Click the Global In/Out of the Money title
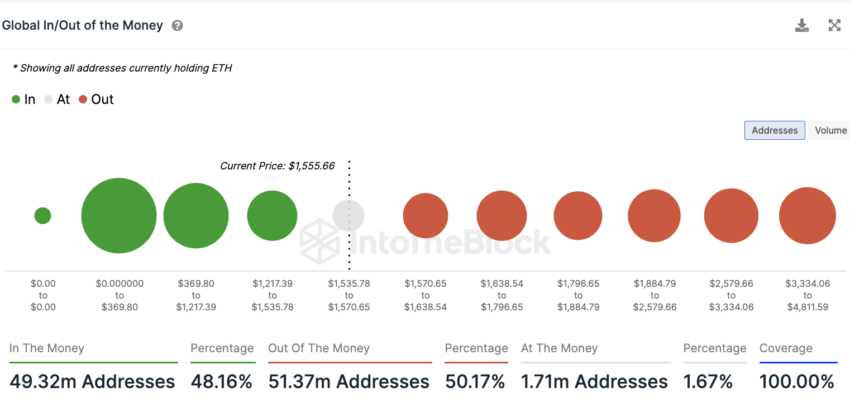The width and height of the screenshot is (850, 416). [82, 25]
